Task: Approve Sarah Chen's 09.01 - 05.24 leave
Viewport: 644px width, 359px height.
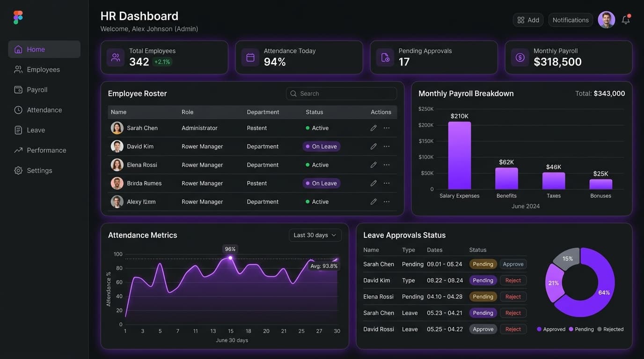Action: 513,264
